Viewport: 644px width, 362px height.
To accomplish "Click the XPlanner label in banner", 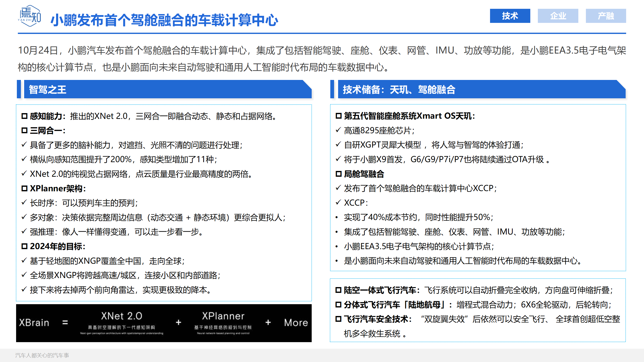I will 223,316.
